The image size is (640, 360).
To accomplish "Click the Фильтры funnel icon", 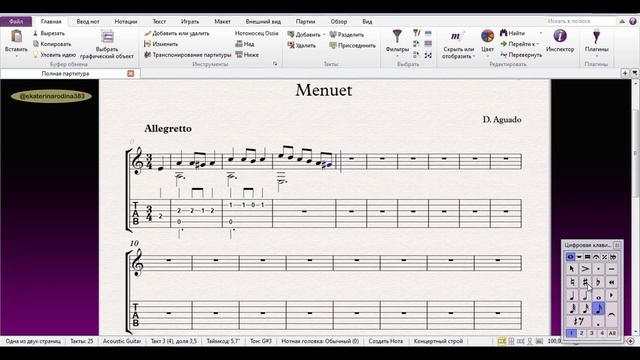I will point(397,37).
